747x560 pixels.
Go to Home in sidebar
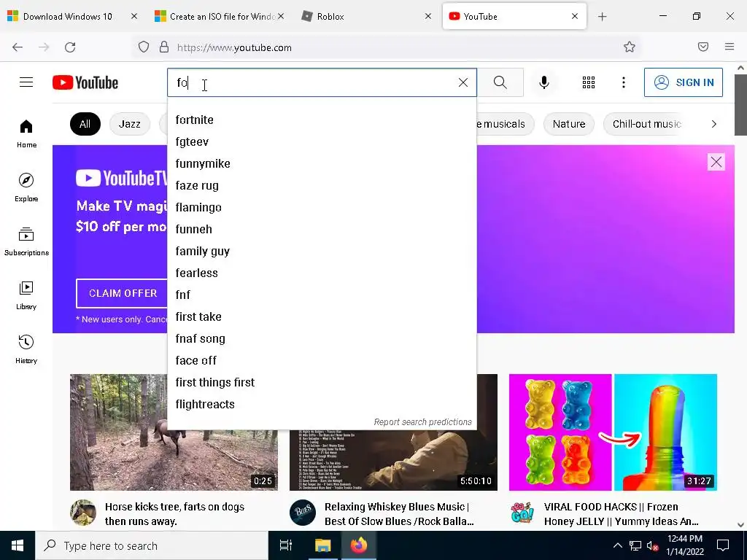click(x=26, y=134)
